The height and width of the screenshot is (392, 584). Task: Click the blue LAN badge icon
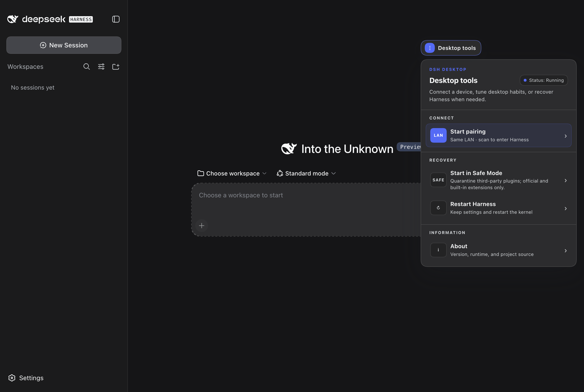click(438, 135)
